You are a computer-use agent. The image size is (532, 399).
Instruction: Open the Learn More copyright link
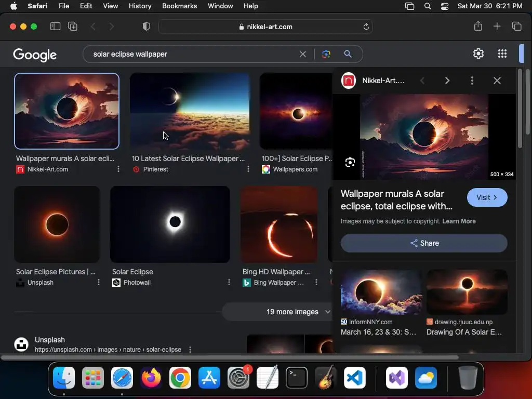[459, 221]
